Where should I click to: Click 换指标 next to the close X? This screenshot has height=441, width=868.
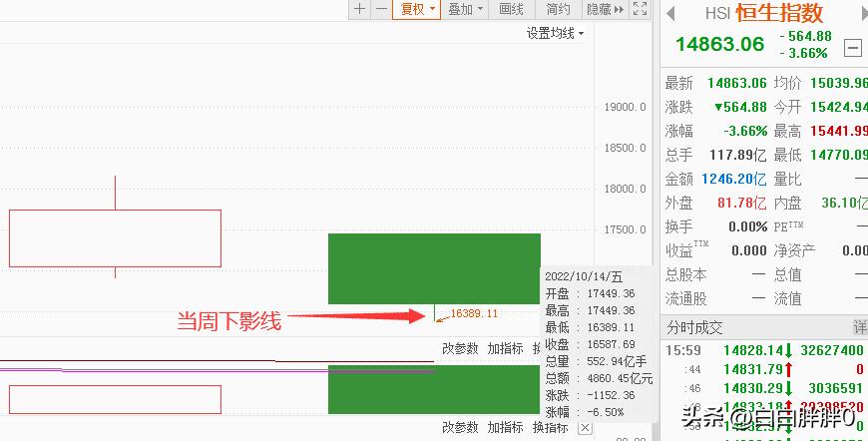click(551, 428)
